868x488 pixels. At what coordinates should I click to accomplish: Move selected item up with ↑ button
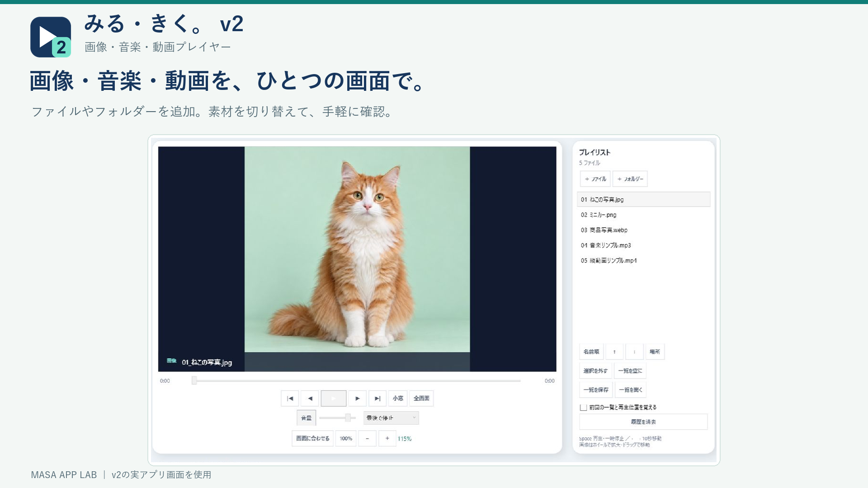coord(614,352)
